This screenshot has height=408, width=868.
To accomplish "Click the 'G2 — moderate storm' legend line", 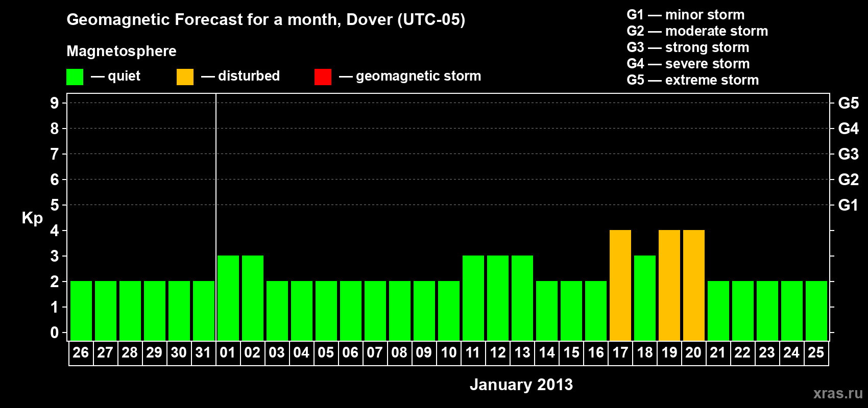I will point(697,31).
